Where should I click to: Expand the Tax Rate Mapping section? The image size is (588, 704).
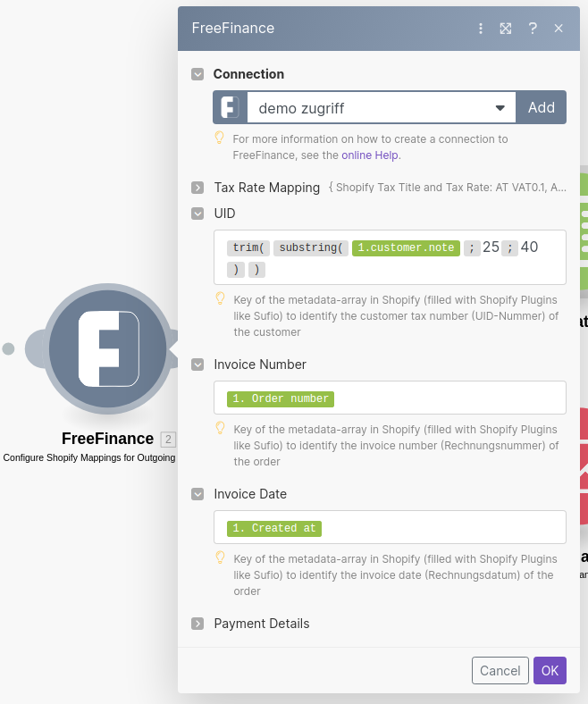197,188
